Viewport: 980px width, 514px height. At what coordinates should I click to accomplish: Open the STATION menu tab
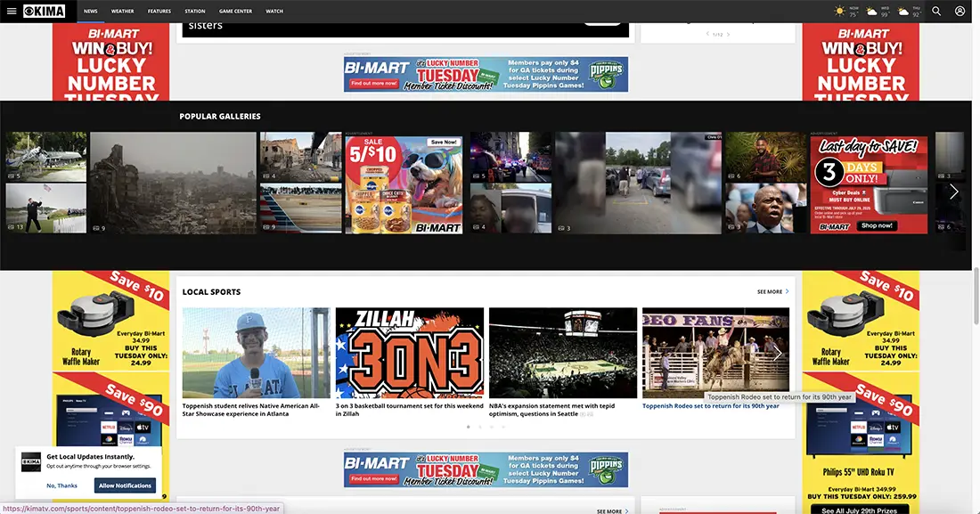click(x=195, y=12)
